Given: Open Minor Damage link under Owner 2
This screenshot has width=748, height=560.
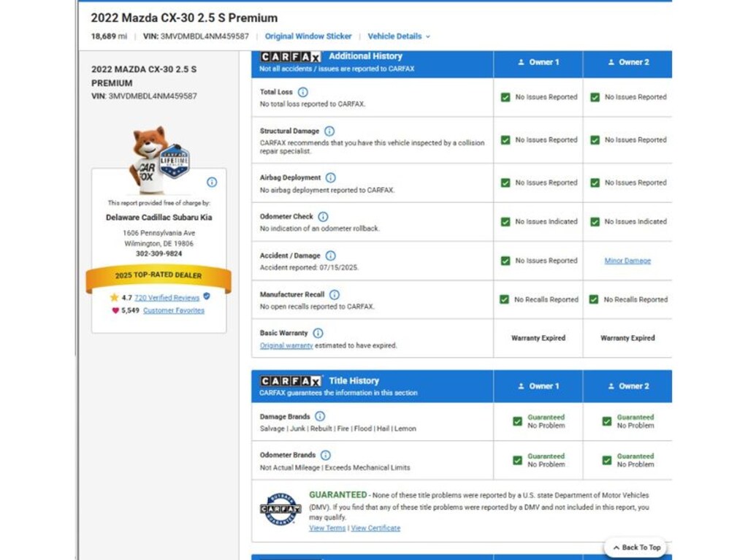Looking at the screenshot, I should click(x=627, y=261).
